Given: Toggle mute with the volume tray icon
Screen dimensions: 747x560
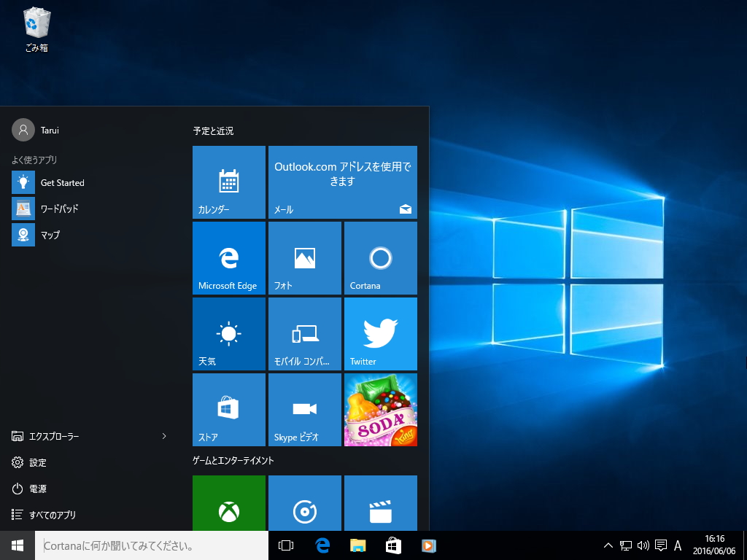Looking at the screenshot, I should 643,545.
